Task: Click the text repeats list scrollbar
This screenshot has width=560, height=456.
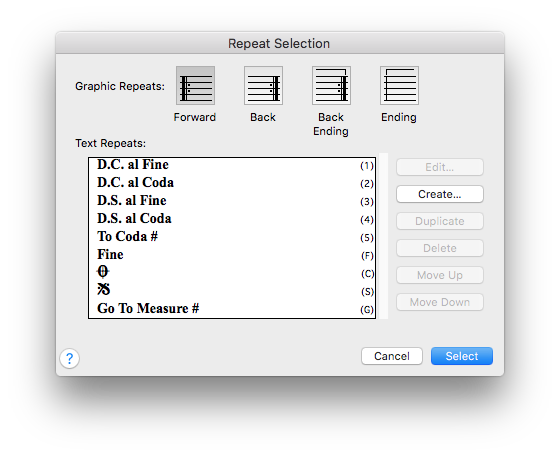Action: (x=383, y=236)
